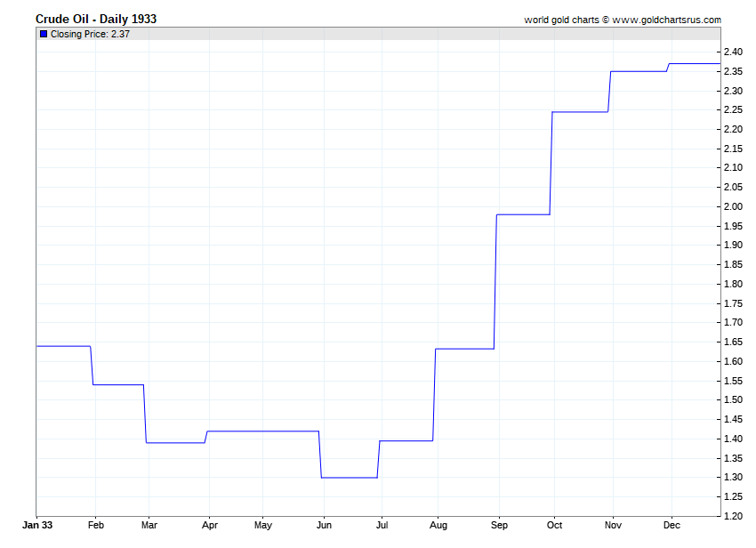Click the 2.00 price axis label
Screen dimensions: 756x548
coord(734,206)
